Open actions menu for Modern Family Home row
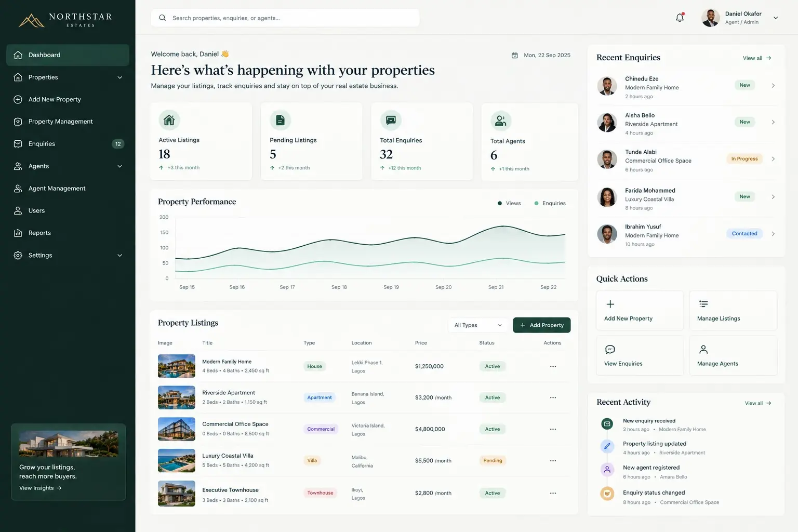Screen dimensions: 798x532 coord(553,366)
